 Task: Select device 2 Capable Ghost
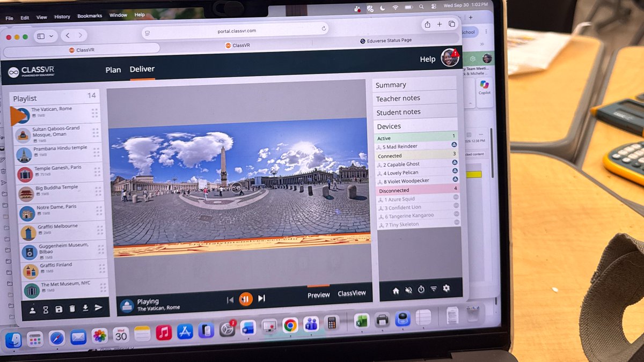(x=418, y=164)
